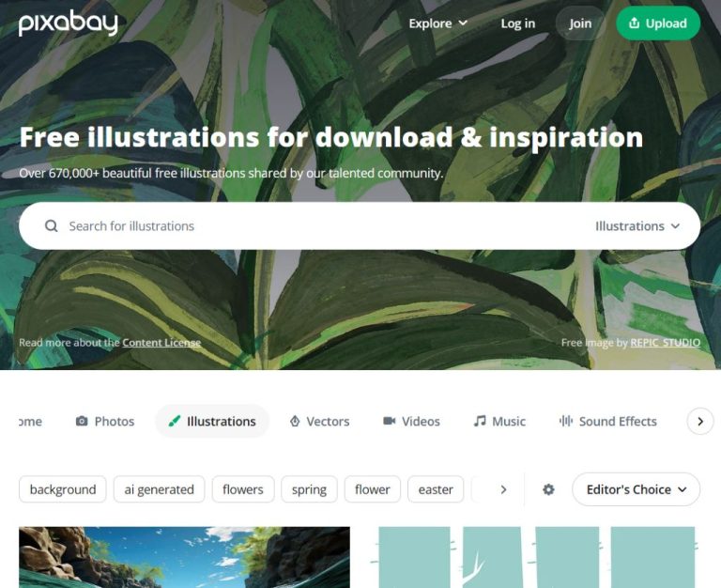
Task: Select the 'ai generated' tag
Action: 159,489
